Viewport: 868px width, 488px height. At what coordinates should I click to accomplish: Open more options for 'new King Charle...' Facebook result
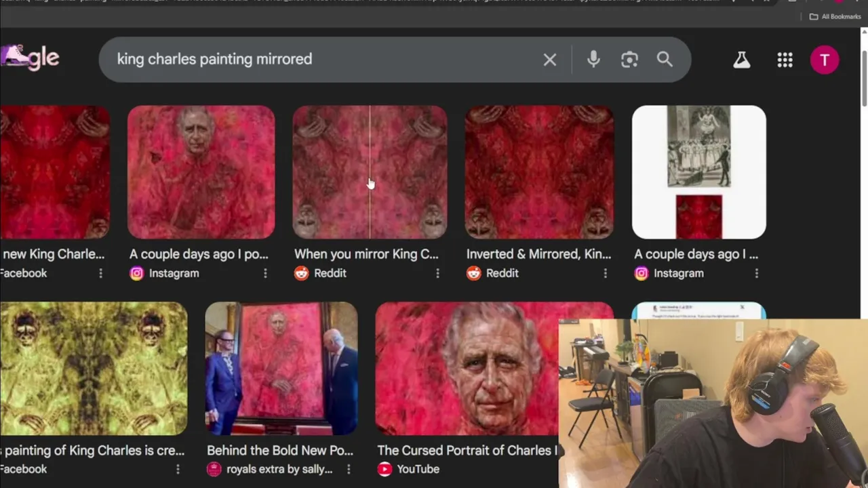point(100,273)
